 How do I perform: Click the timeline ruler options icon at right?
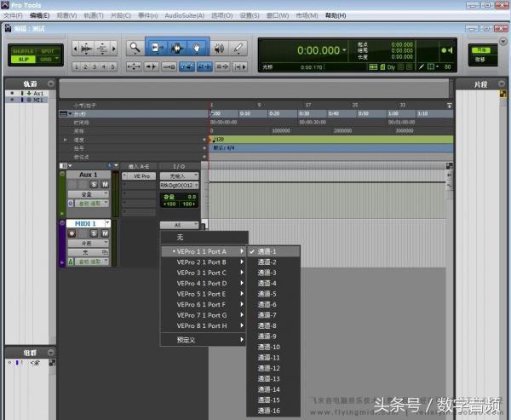(x=450, y=106)
